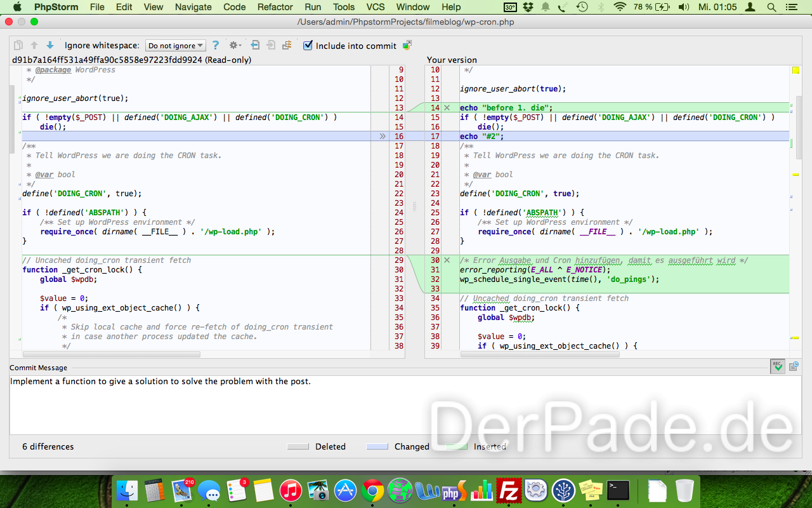The image size is (812, 508).
Task: Open Google Chrome from the Dock
Action: (x=373, y=491)
